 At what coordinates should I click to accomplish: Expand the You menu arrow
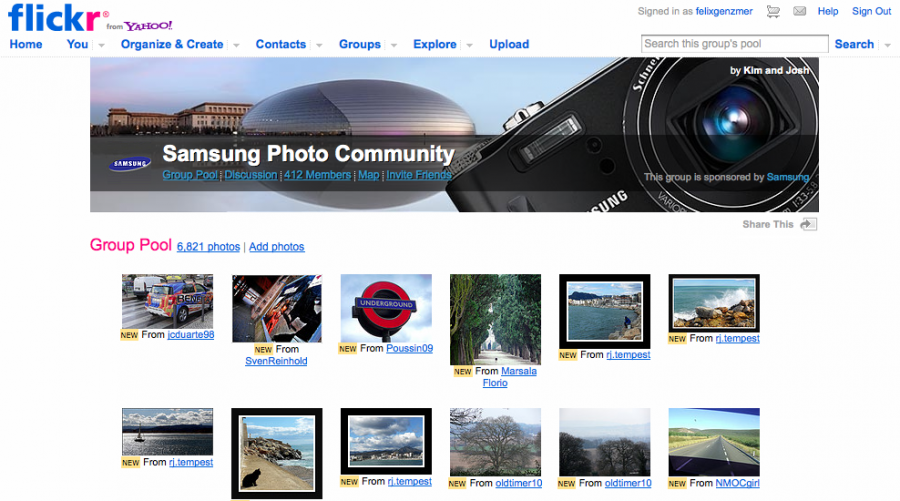[x=102, y=45]
